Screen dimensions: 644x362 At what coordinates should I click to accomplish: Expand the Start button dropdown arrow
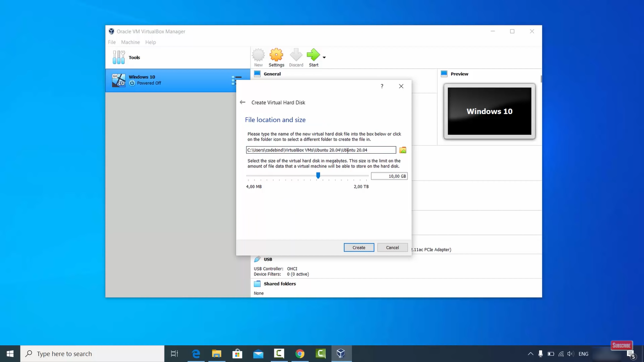(x=324, y=58)
